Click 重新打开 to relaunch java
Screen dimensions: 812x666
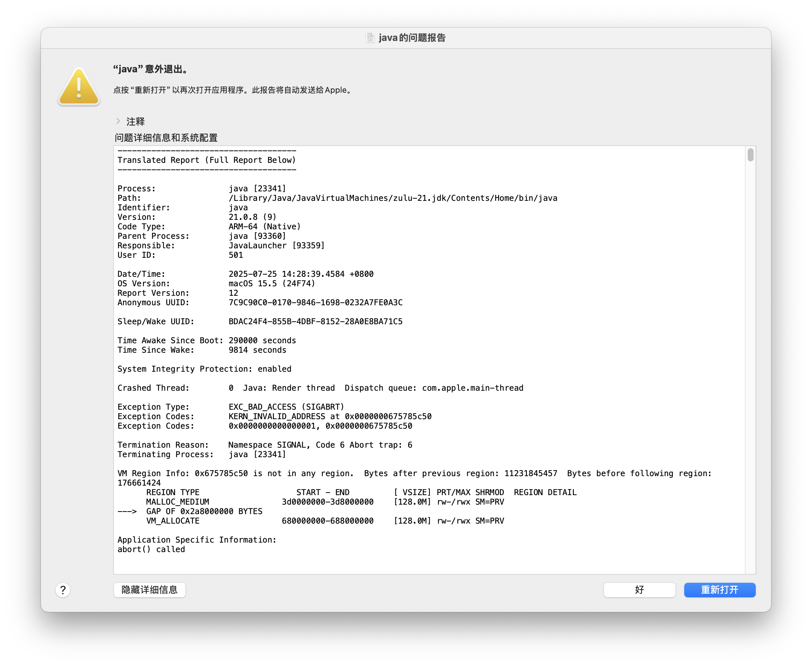[720, 590]
